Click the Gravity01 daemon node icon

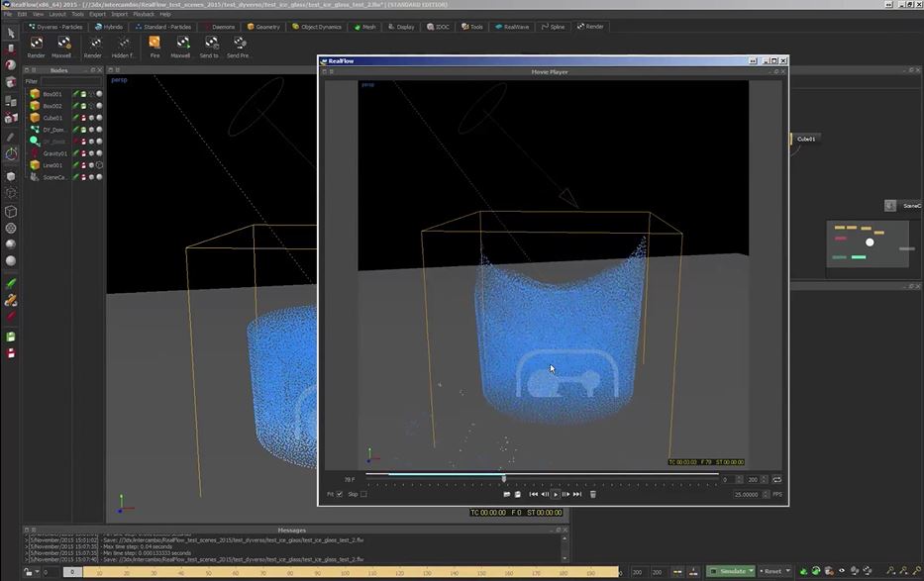(35, 153)
